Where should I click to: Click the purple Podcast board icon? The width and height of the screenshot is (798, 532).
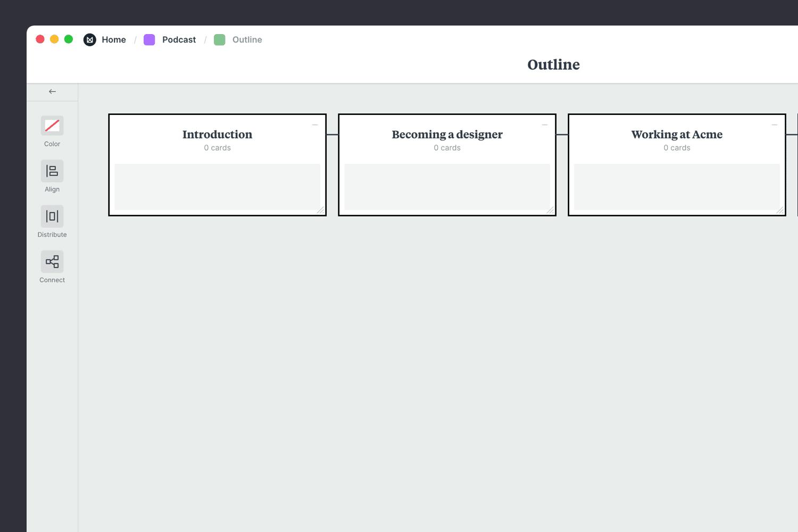coord(149,40)
